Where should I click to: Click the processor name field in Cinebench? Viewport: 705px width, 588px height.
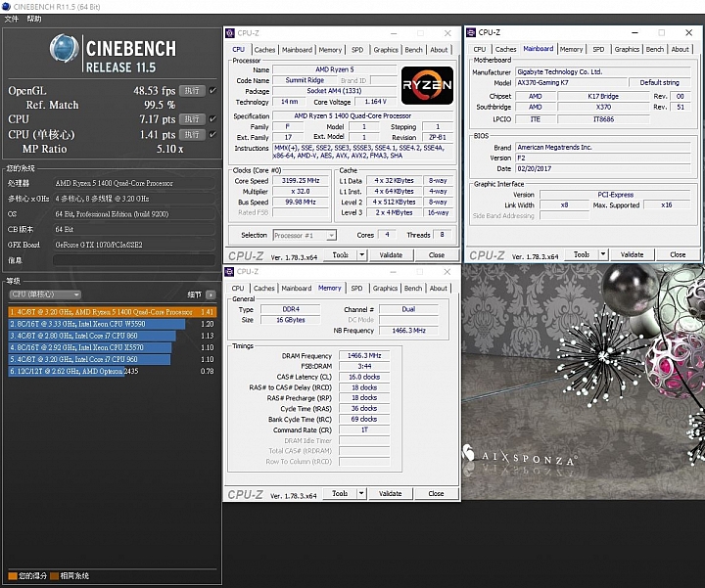click(134, 183)
